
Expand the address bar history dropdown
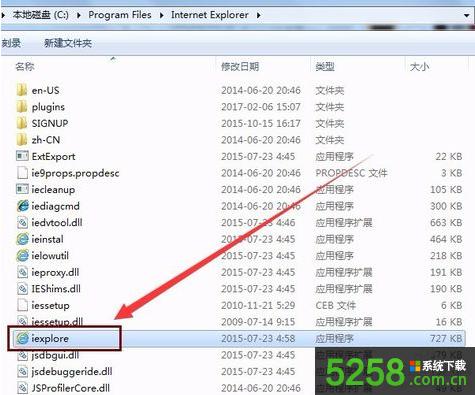click(x=466, y=15)
